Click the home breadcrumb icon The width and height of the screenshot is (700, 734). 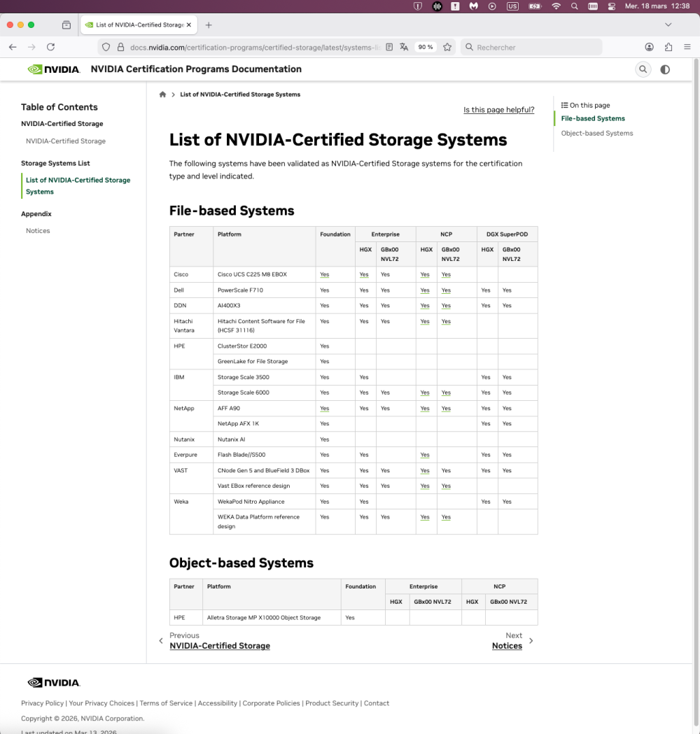coord(163,94)
